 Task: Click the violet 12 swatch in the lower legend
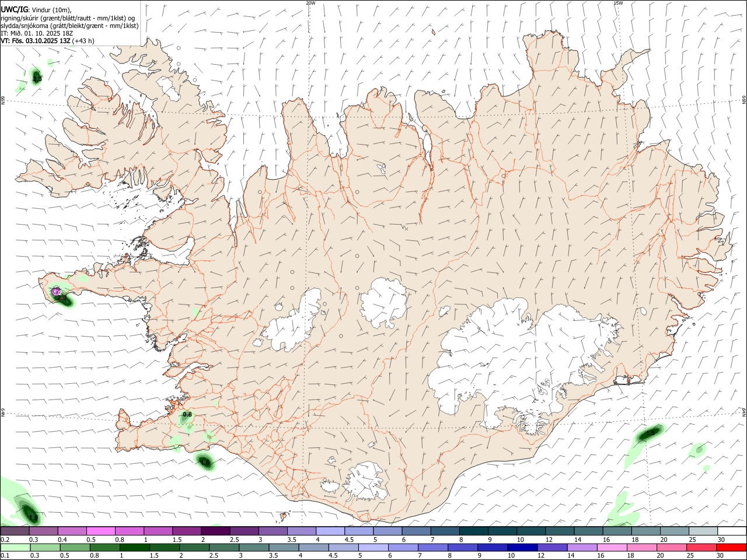click(x=552, y=548)
